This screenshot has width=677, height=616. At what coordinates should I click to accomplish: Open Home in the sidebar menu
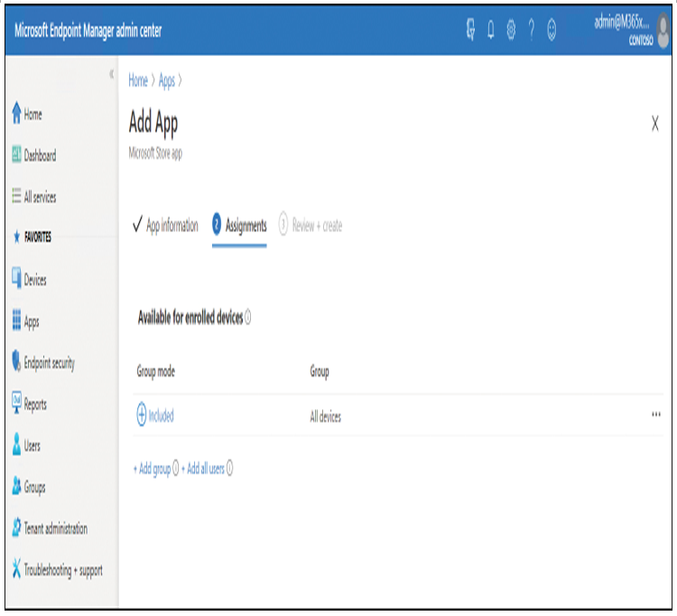tap(32, 115)
